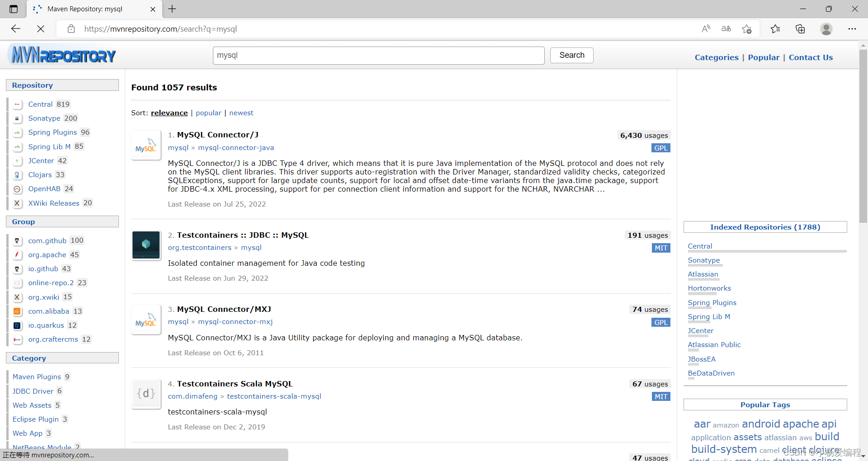Go back to the previous page

pos(16,29)
